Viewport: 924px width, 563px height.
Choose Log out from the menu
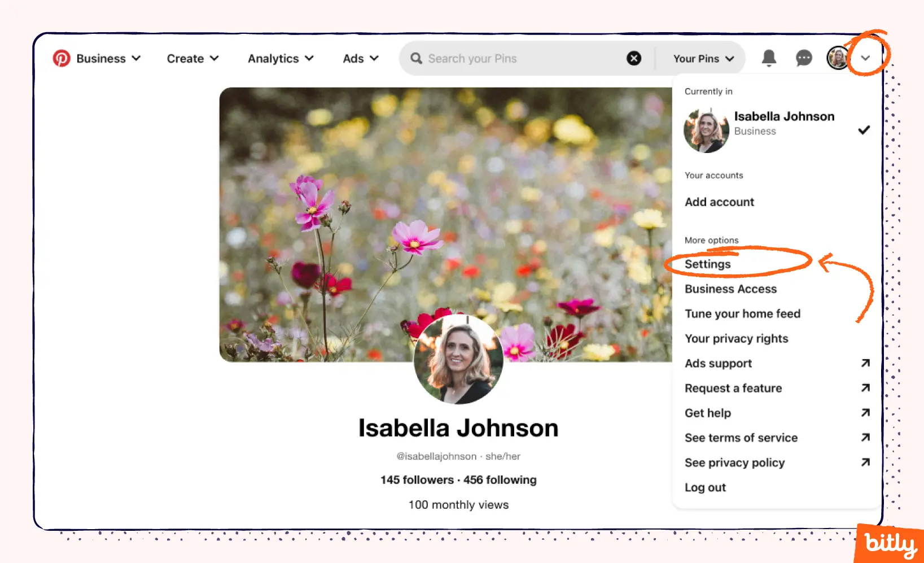pos(705,487)
